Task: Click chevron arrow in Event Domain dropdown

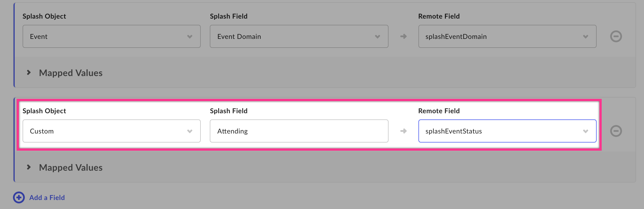Action: (x=378, y=37)
